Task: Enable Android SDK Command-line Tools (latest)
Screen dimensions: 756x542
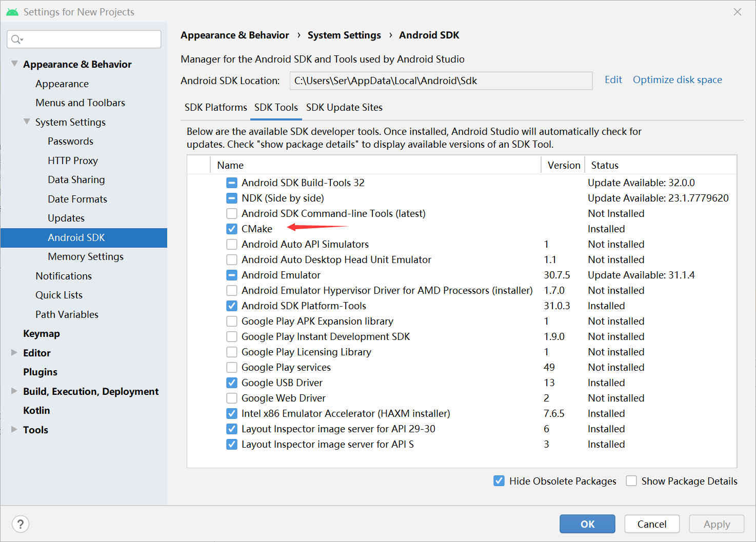Action: (x=232, y=213)
